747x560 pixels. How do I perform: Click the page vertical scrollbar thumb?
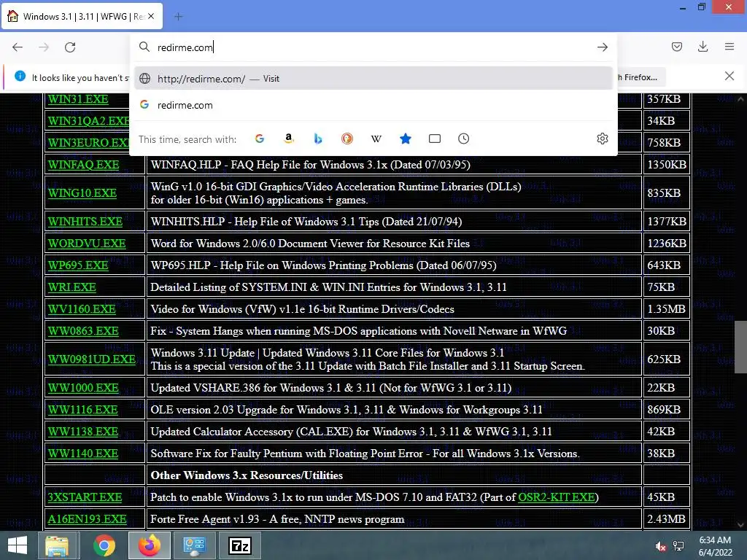(740, 347)
